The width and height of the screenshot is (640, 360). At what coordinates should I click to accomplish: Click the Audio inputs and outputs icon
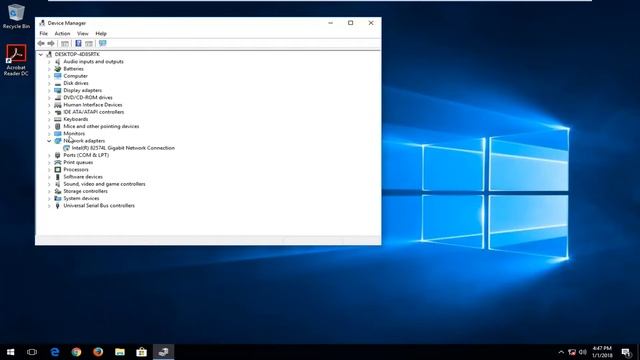[x=58, y=62]
